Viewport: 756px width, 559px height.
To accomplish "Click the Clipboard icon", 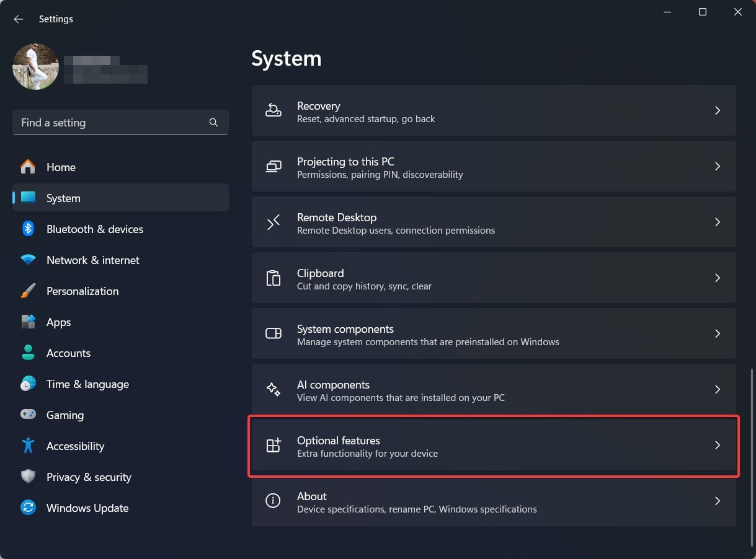I will point(273,278).
